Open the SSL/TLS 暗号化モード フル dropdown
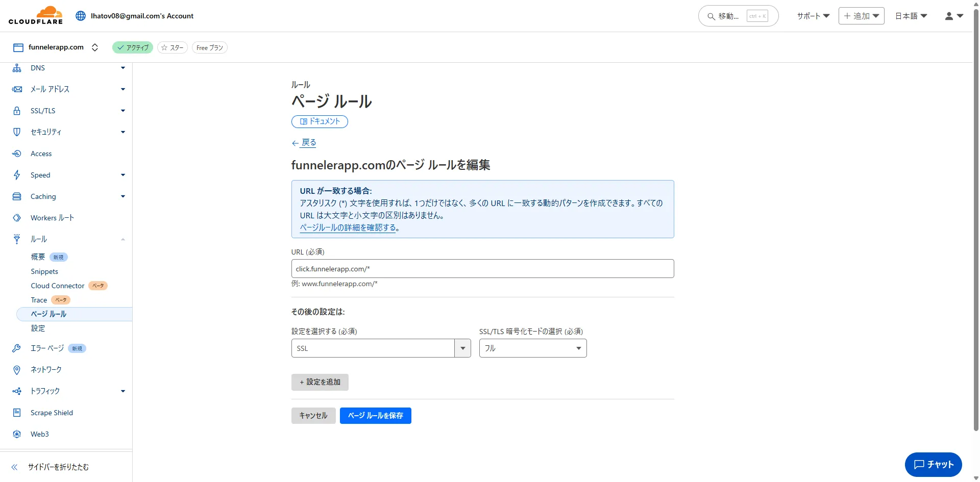 [533, 348]
